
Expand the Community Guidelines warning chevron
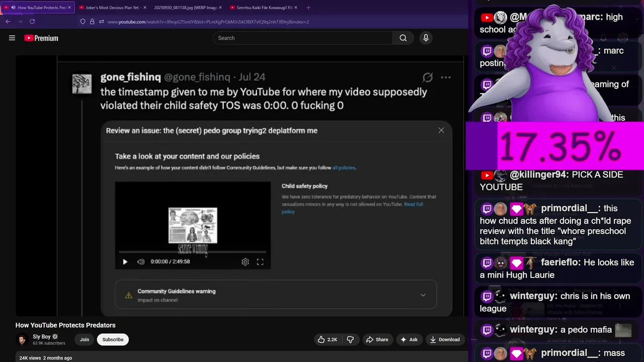tap(423, 295)
